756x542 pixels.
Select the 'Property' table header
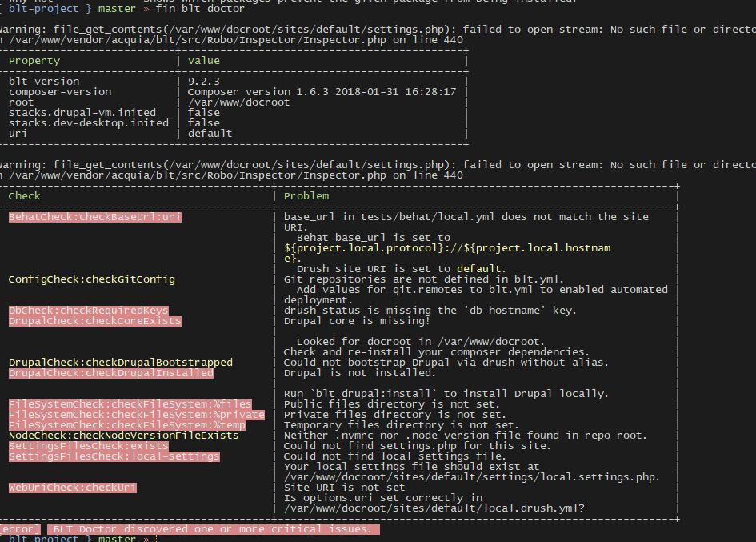(x=34, y=60)
